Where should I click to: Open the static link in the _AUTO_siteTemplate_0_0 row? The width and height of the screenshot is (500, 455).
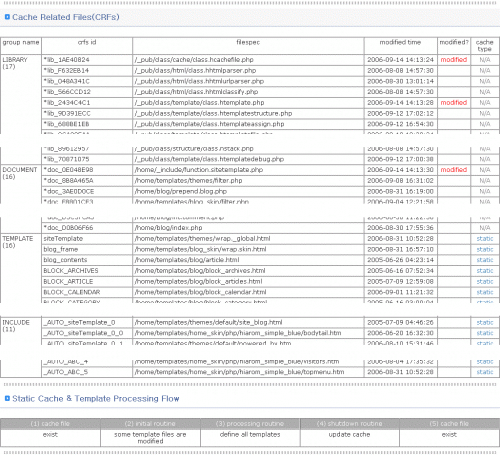[x=485, y=333]
